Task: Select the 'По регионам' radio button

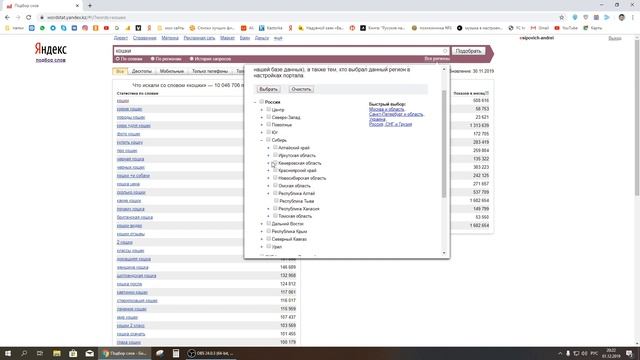Action: tap(153, 59)
